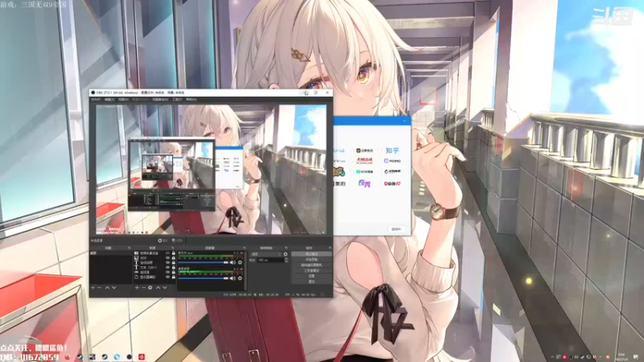Click the 停止推流 button in Controls
Screen dimensions: 644x362
tap(312, 254)
